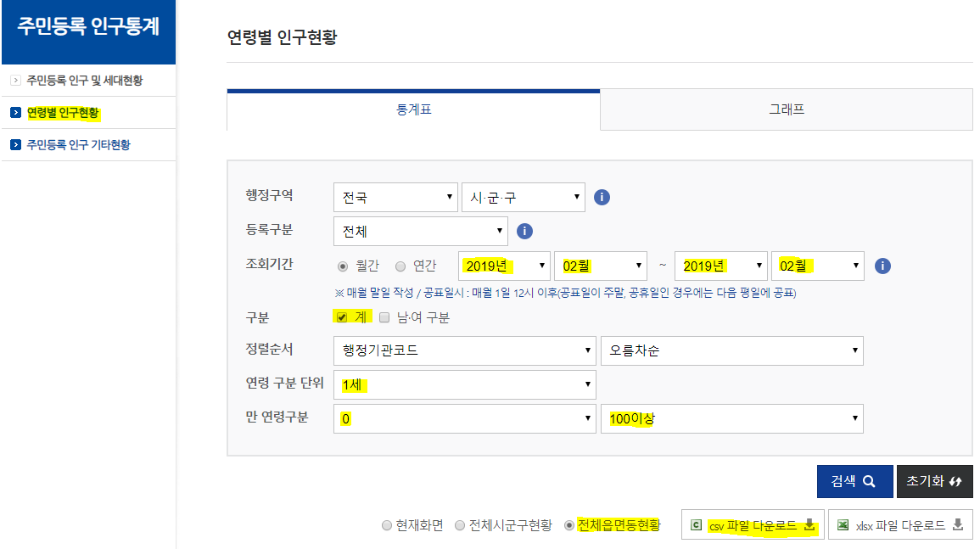
Task: Open the 오름차순 sort order dropdown
Action: (x=732, y=350)
